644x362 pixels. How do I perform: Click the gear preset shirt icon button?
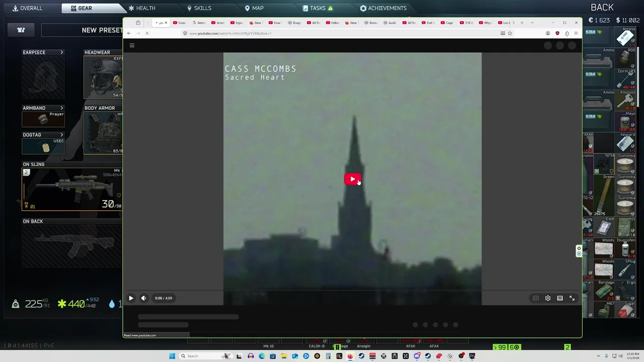[21, 30]
